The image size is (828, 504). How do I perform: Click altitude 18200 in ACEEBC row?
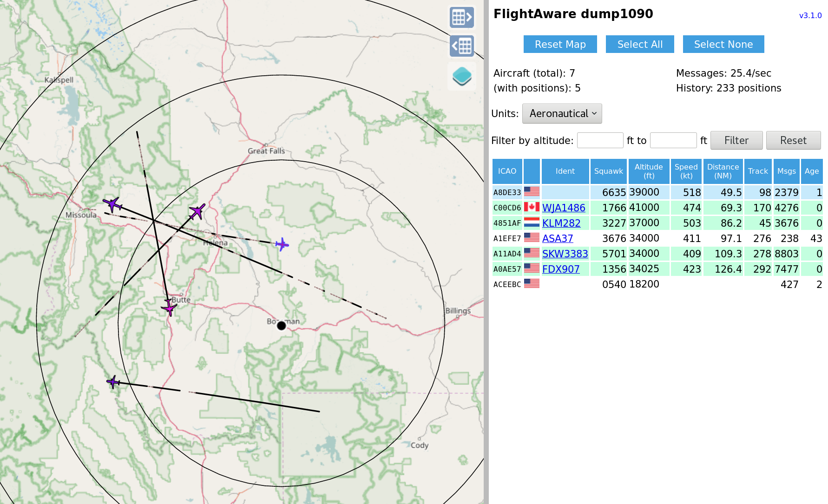(644, 284)
